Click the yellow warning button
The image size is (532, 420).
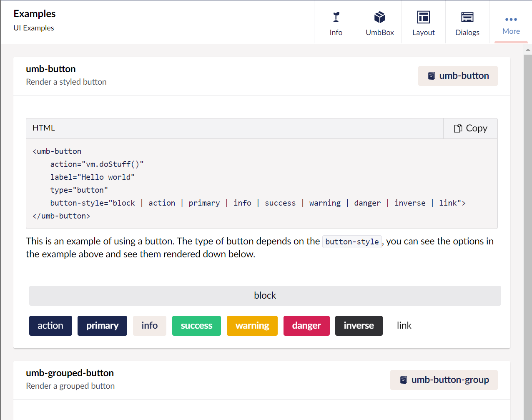point(252,326)
